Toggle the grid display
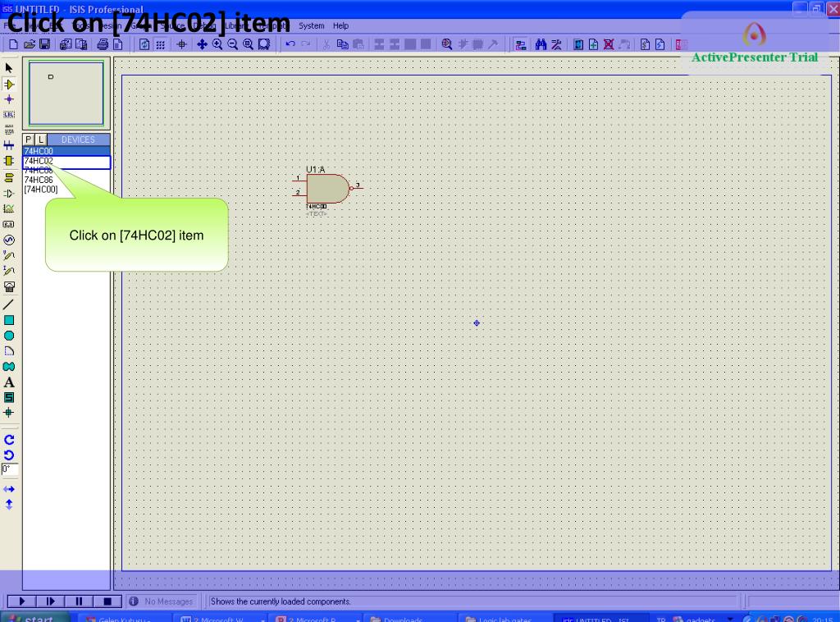This screenshot has width=840, height=622. point(160,44)
